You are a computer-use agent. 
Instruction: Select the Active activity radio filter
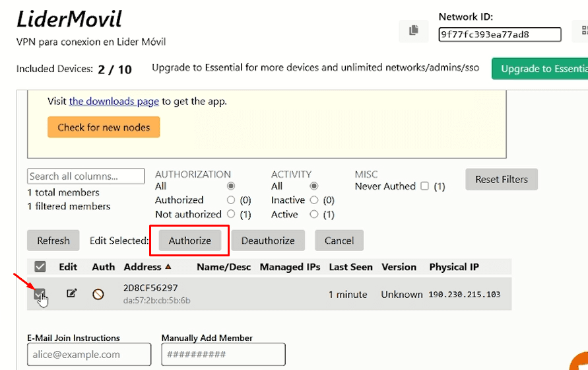point(314,214)
